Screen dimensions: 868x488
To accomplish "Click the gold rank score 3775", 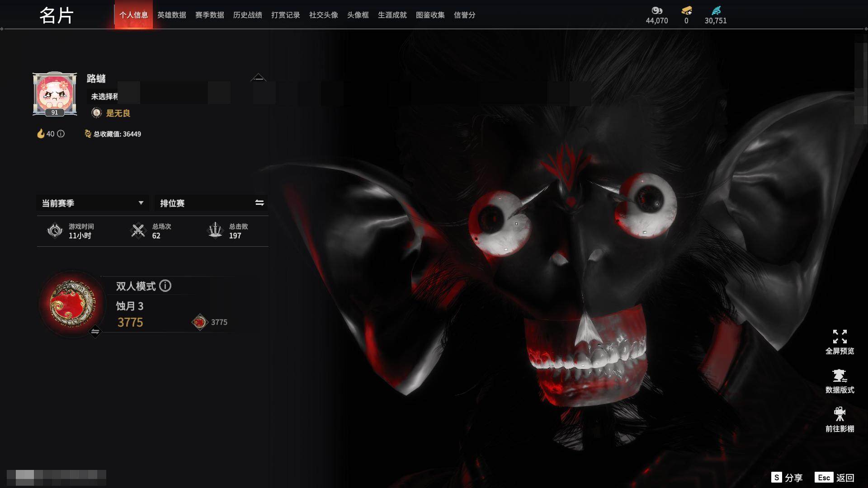I will (130, 322).
